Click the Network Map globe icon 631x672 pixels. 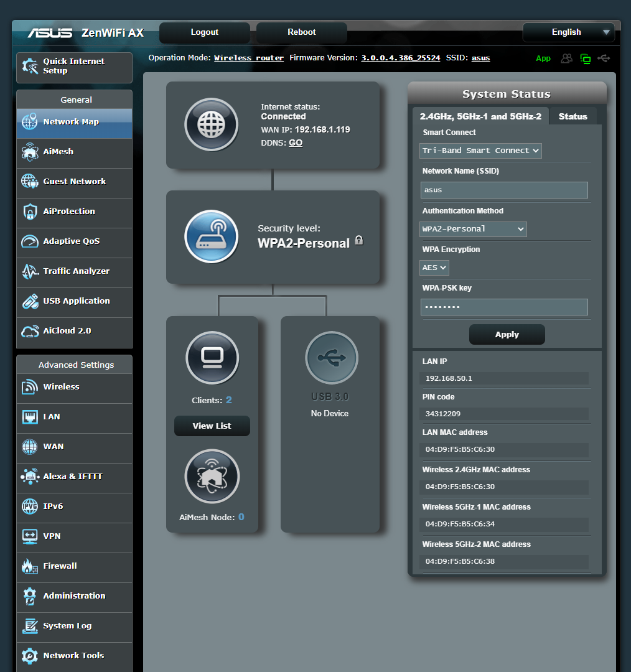click(30, 122)
